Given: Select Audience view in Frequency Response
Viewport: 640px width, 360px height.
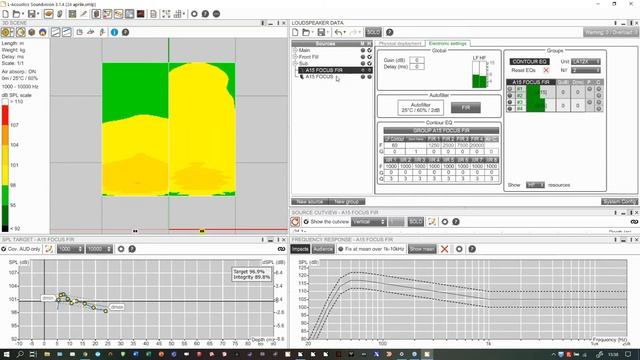Looking at the screenshot, I should click(323, 249).
